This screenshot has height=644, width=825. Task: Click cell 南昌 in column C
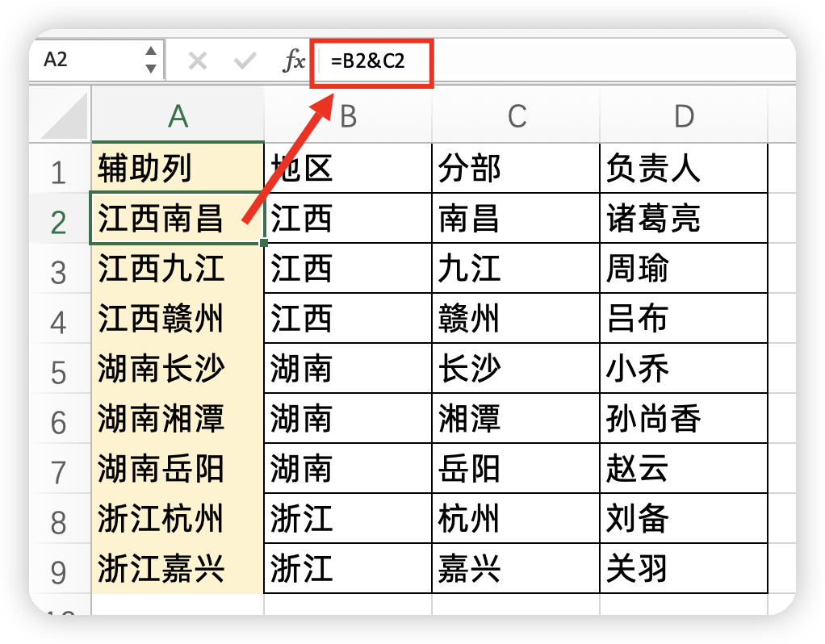click(516, 219)
